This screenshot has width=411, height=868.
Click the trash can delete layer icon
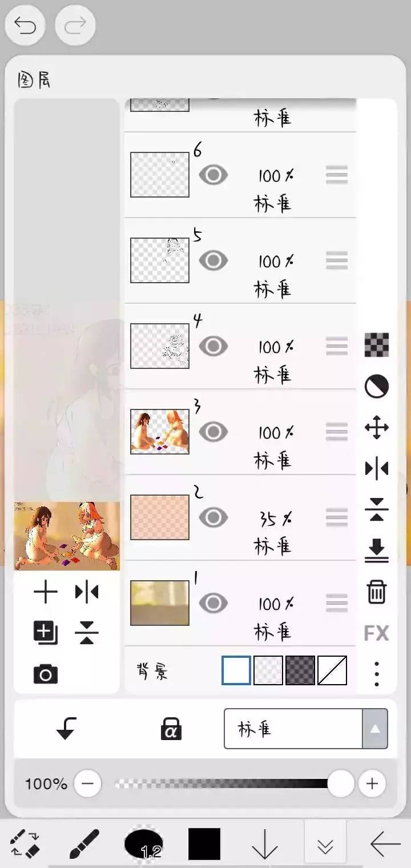(x=377, y=592)
